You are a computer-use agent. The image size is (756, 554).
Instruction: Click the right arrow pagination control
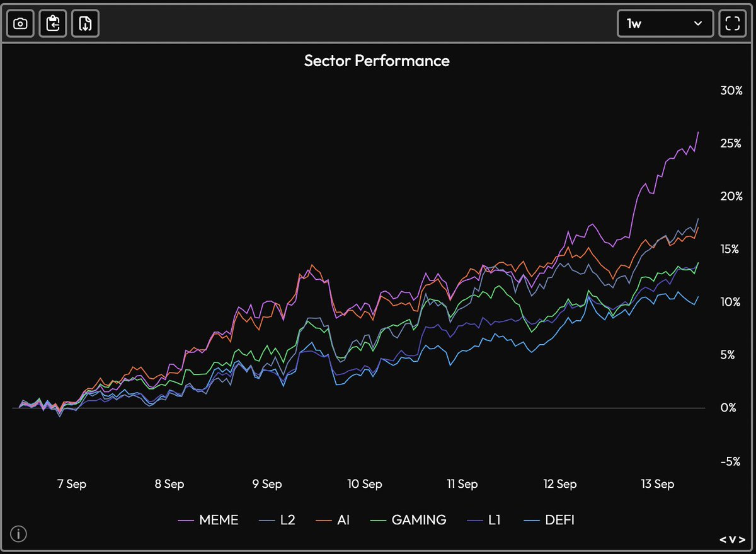pos(741,540)
